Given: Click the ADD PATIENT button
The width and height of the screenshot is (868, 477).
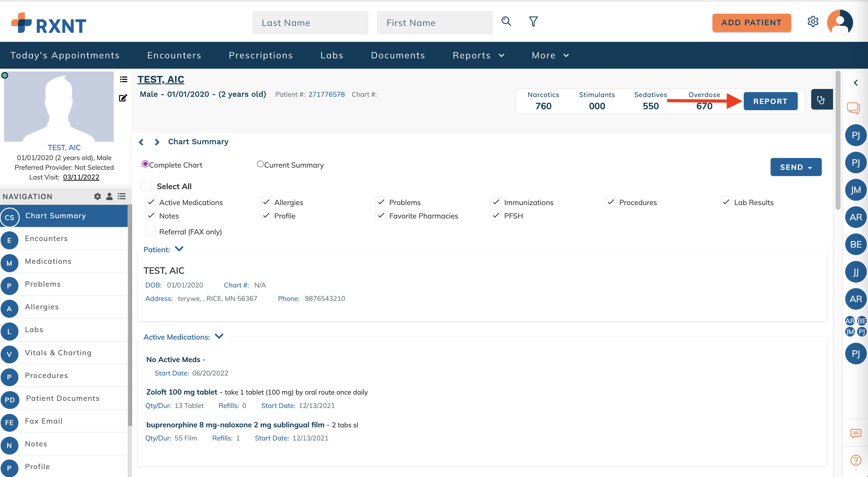Looking at the screenshot, I should 752,22.
